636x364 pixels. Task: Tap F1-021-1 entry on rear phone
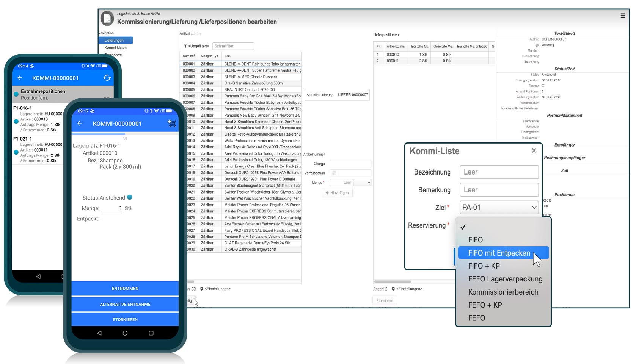(x=38, y=150)
